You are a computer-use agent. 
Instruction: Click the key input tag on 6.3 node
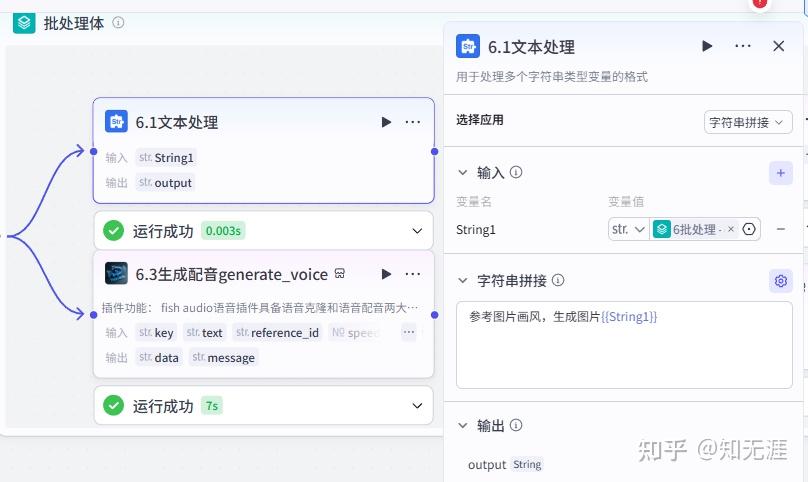point(156,333)
